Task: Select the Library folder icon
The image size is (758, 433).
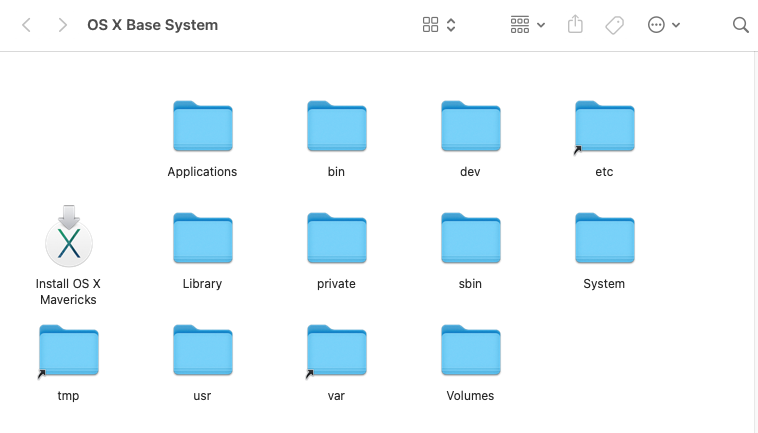Action: click(x=203, y=238)
